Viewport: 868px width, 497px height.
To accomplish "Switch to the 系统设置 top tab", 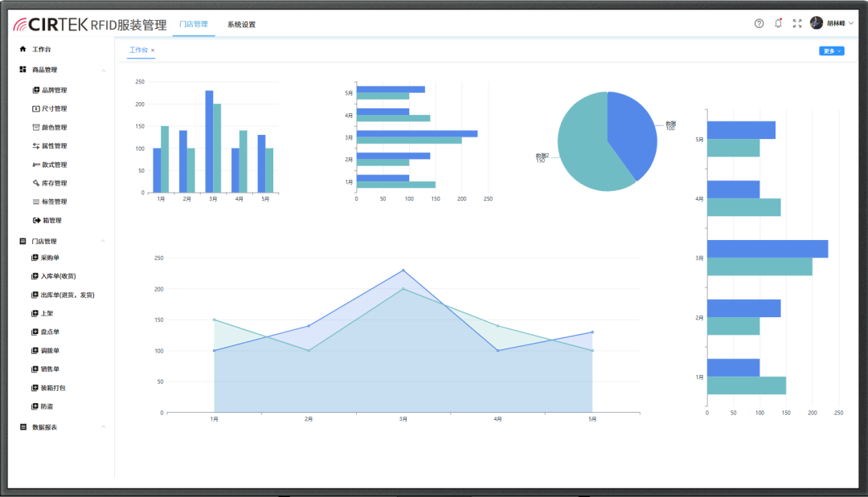I will pyautogui.click(x=241, y=25).
